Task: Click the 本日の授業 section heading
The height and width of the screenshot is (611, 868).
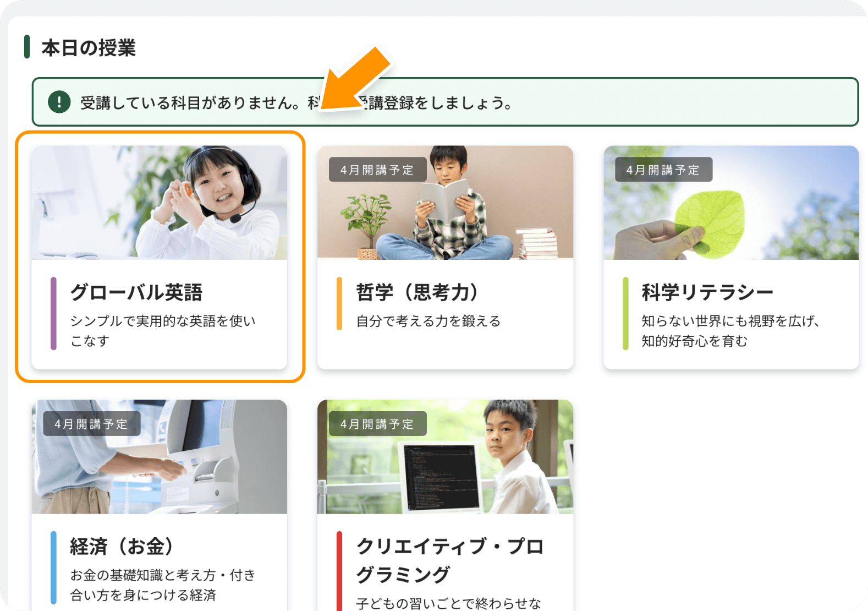Action: coord(89,48)
